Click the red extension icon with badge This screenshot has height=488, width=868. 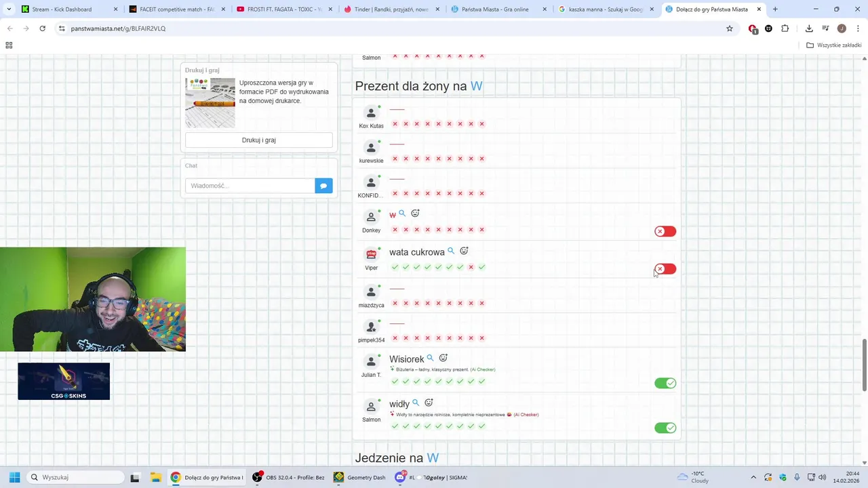tap(753, 28)
